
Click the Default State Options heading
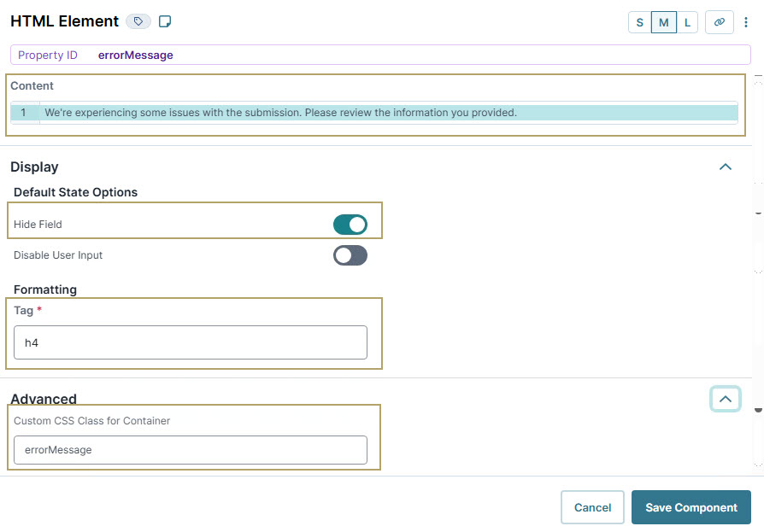pos(75,192)
